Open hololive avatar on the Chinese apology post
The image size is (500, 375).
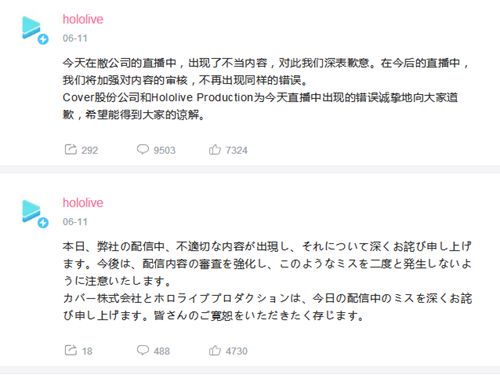(32, 28)
